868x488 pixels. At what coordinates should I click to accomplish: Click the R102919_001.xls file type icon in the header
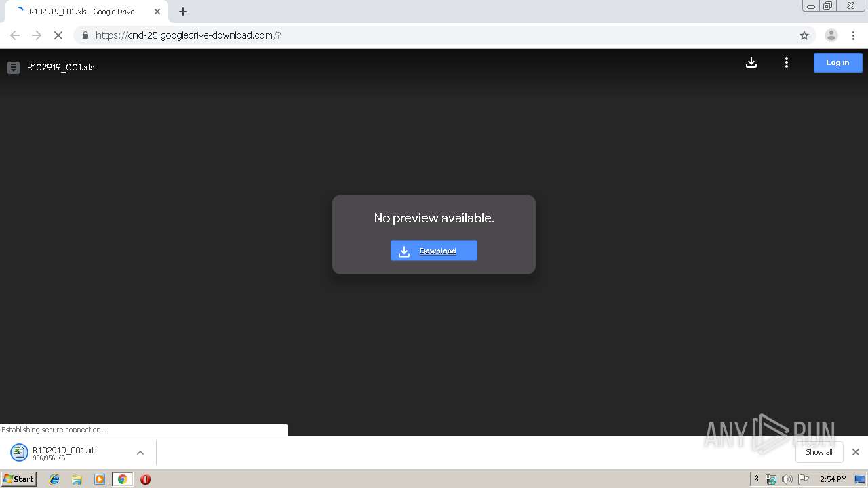(x=14, y=67)
